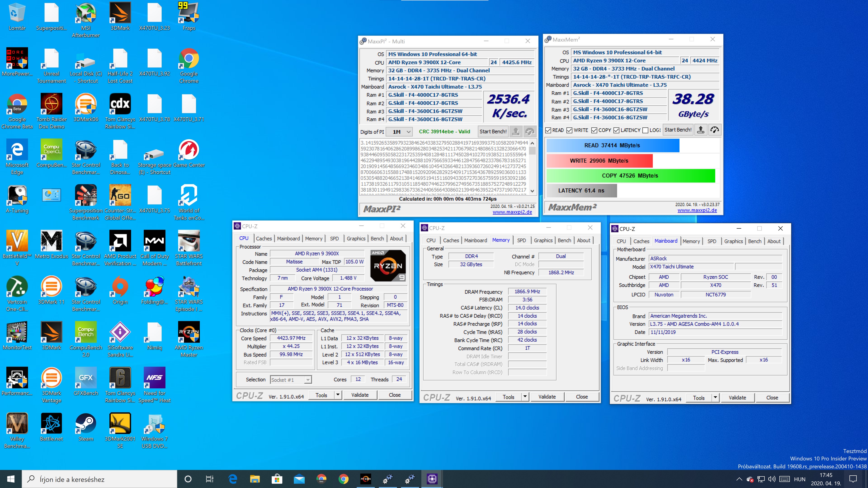Screen dimensions: 868x488
Task: Open CPU tab in Mainboard window
Action: click(621, 241)
